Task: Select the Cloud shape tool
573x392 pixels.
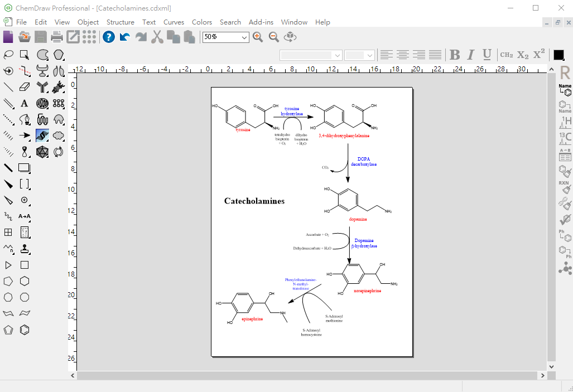Action: tap(59, 135)
